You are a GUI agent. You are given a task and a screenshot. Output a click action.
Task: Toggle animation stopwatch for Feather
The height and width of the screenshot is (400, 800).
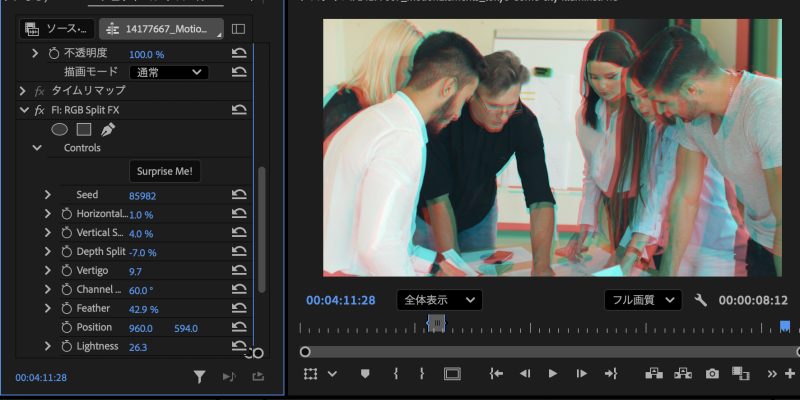[x=66, y=309]
